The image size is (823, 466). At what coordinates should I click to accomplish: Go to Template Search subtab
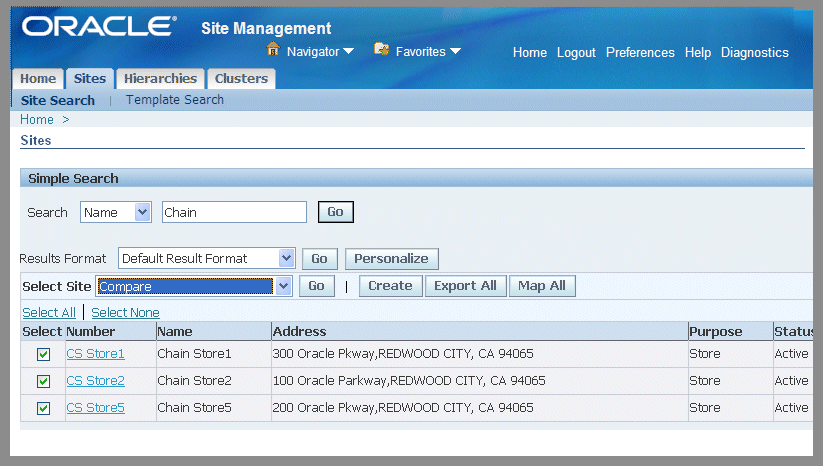coord(175,100)
